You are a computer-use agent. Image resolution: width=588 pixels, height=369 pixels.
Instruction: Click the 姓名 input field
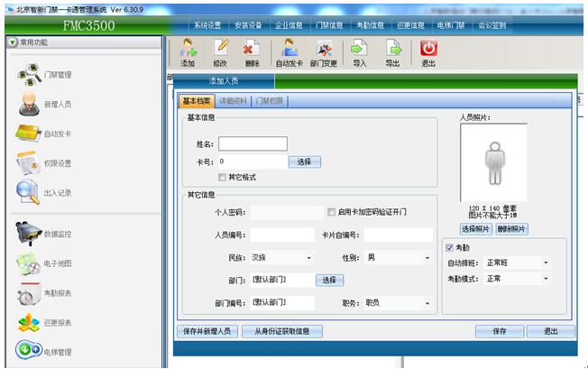point(253,143)
